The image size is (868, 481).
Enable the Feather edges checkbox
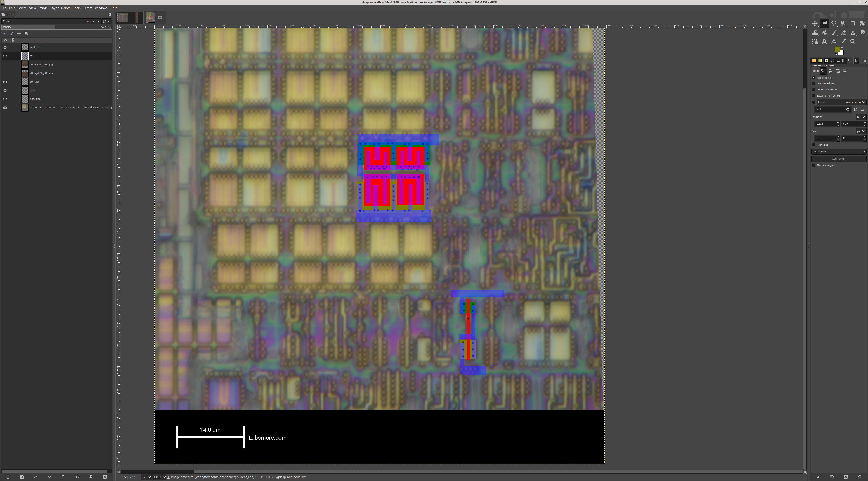[x=814, y=84]
